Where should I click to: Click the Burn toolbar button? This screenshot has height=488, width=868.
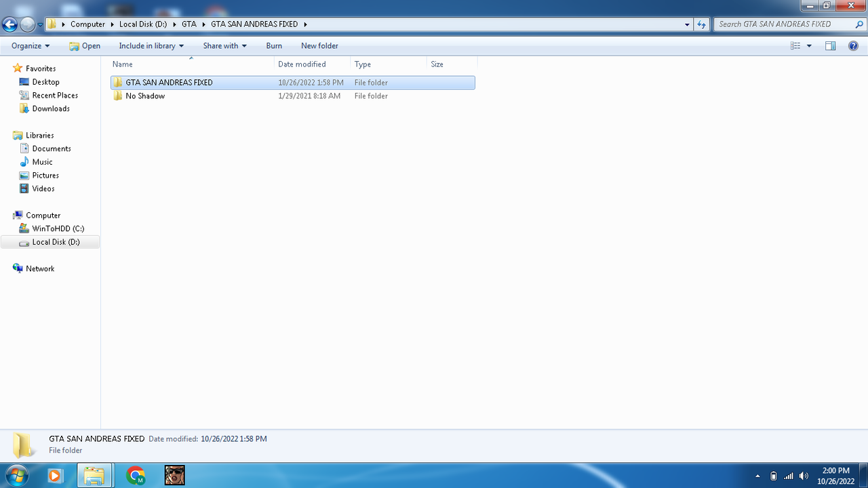tap(274, 46)
